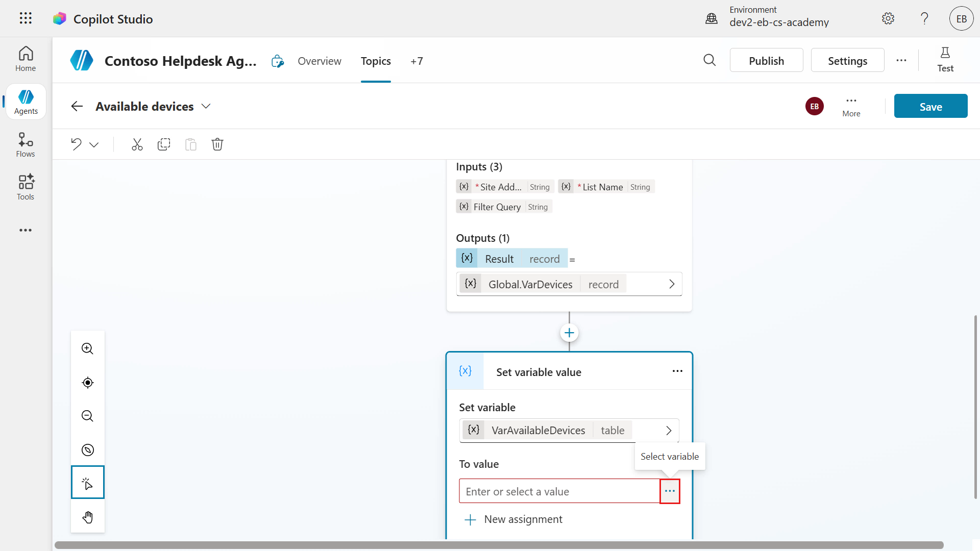This screenshot has height=551, width=980.
Task: Open the environment globe icon
Action: click(712, 19)
